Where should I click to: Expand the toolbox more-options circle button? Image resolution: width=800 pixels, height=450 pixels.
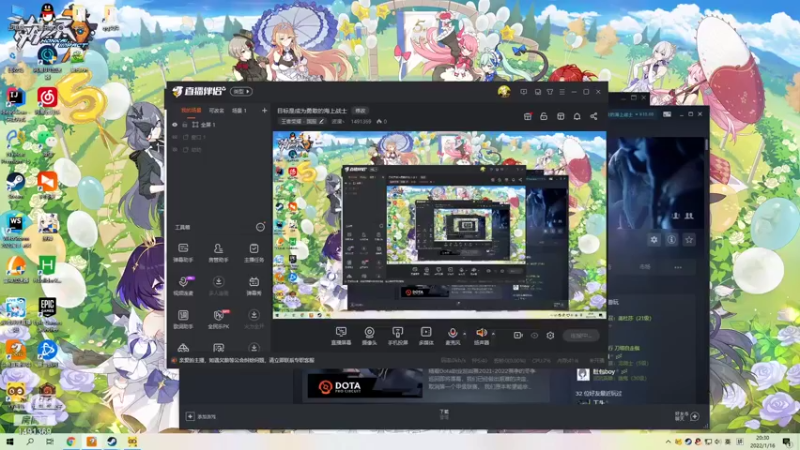(x=260, y=227)
